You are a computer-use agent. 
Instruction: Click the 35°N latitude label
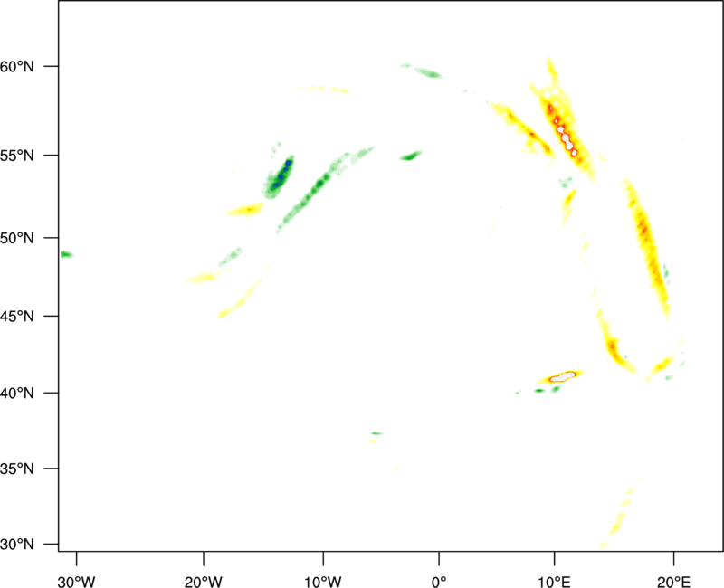(x=17, y=469)
